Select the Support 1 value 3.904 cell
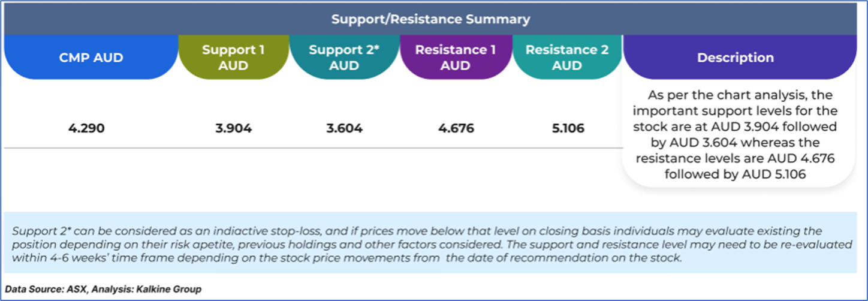The image size is (868, 301). [233, 128]
